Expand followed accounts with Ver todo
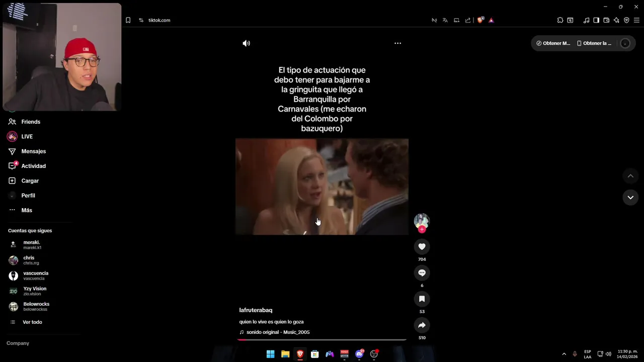Viewport: 644px width, 362px height. click(32, 322)
